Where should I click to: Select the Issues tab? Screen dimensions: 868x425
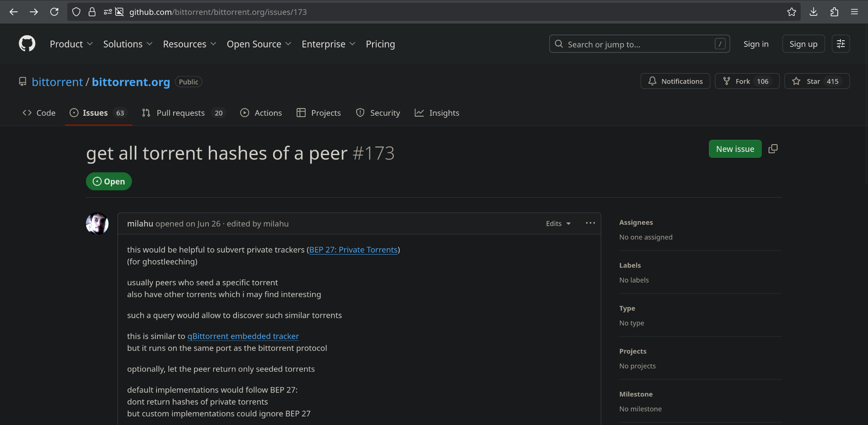[99, 113]
